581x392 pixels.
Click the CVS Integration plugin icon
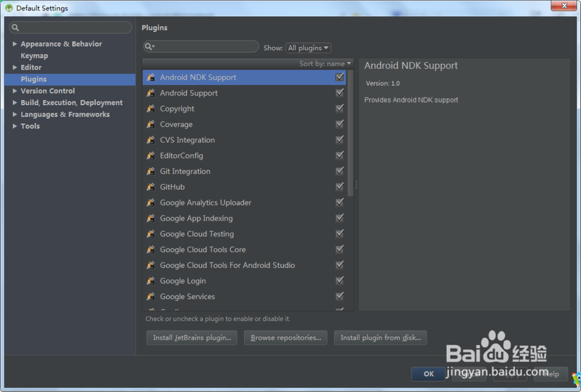151,140
